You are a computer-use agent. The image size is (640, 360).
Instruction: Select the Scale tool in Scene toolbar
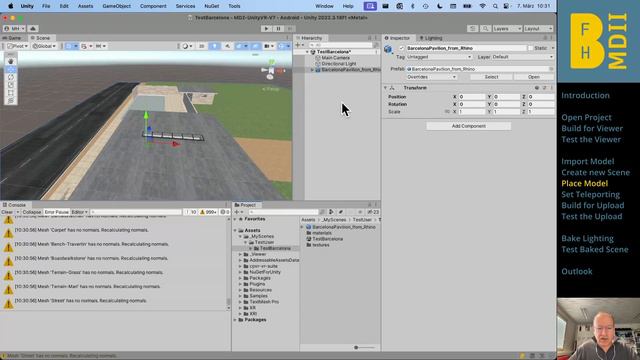[11, 85]
